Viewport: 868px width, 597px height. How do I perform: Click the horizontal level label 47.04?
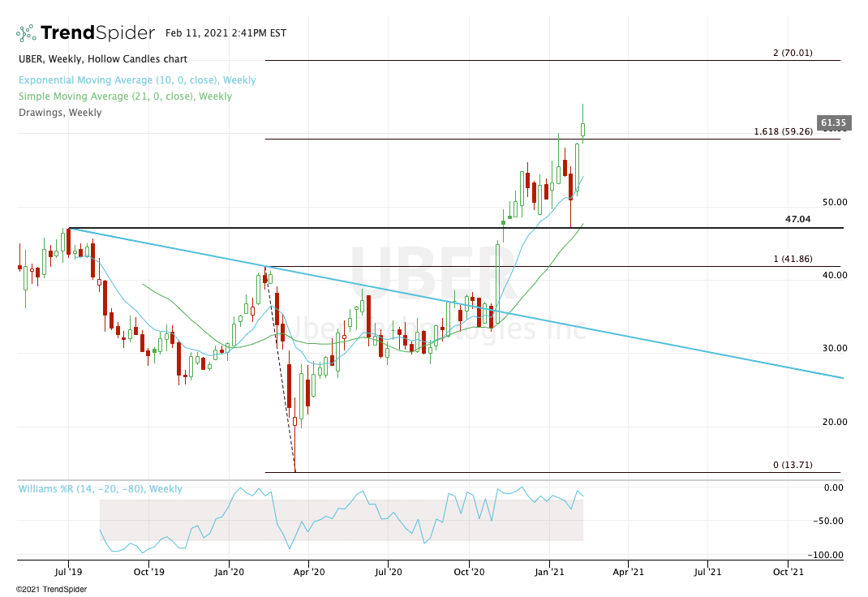click(x=797, y=219)
